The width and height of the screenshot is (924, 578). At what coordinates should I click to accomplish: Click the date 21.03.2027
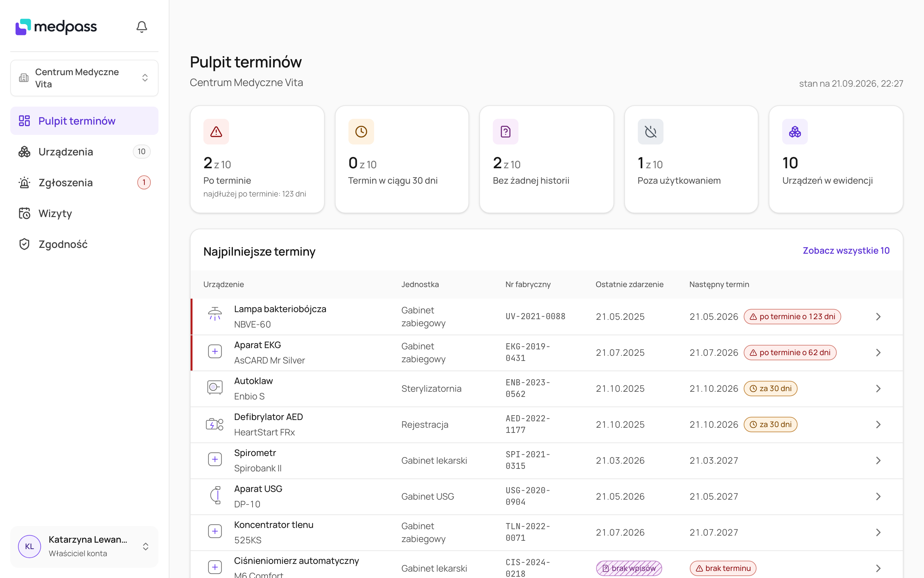pos(714,460)
